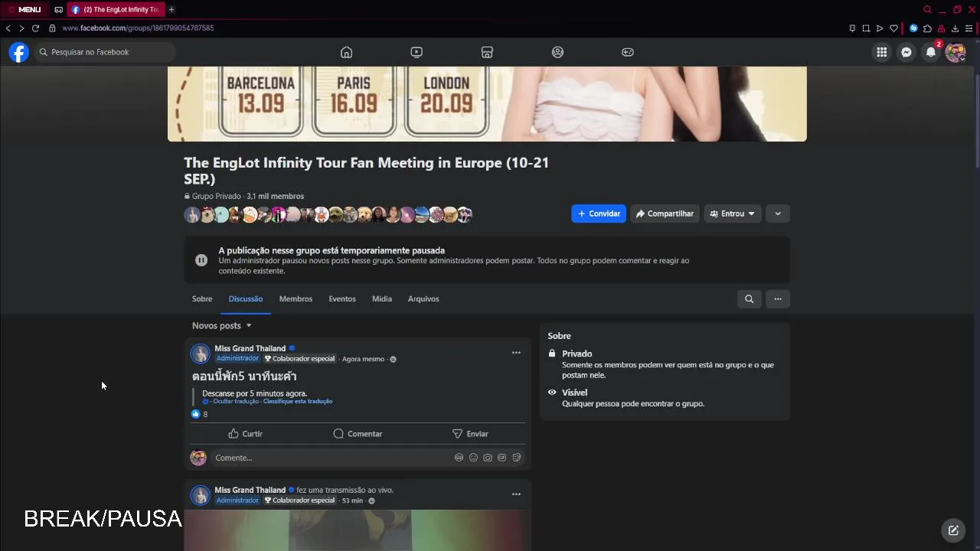Open browser downloads icon
The width and height of the screenshot is (980, 551).
point(955,28)
